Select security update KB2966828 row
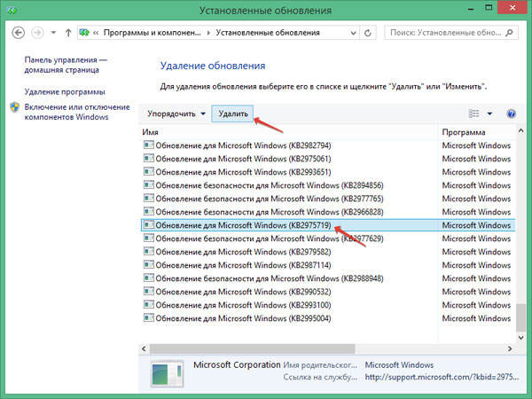 point(328,212)
